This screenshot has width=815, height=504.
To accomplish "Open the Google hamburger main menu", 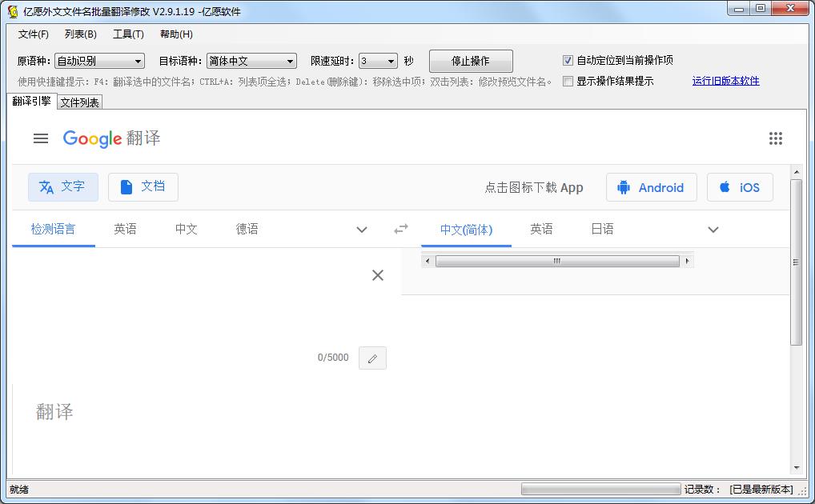I will click(x=41, y=138).
